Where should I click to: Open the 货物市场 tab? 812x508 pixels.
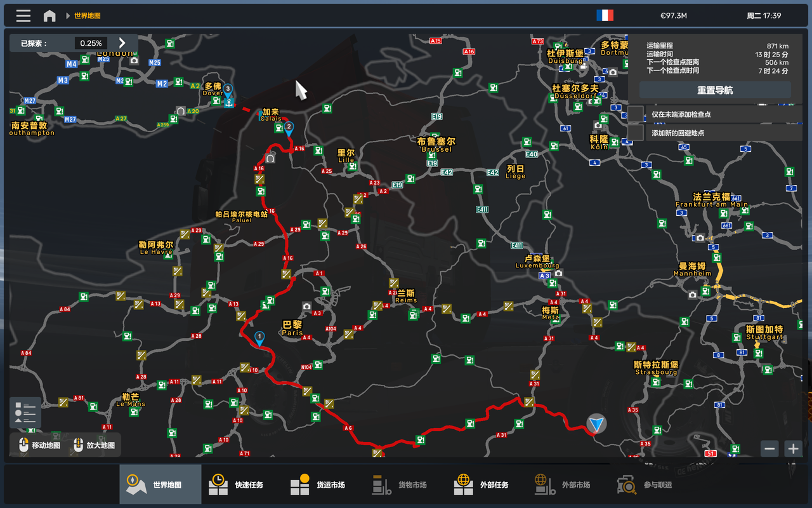(x=406, y=485)
